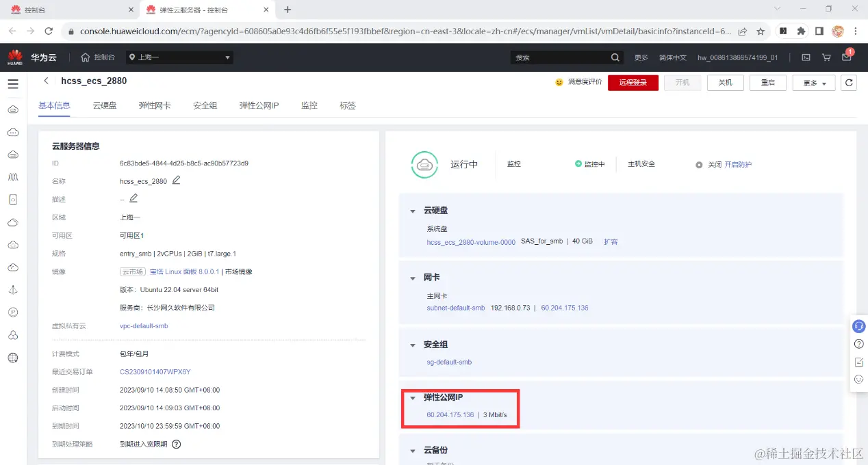This screenshot has width=868, height=465.
Task: Click the red 远程登录 button
Action: (633, 82)
